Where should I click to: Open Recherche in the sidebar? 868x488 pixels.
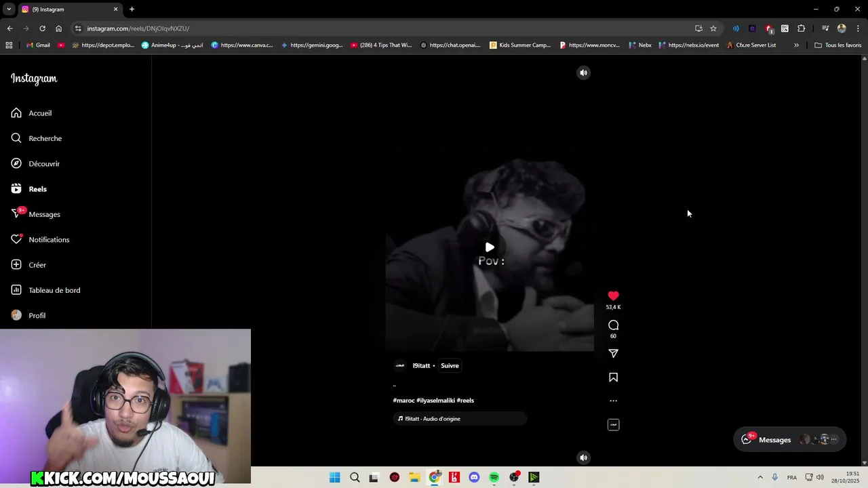click(37, 138)
